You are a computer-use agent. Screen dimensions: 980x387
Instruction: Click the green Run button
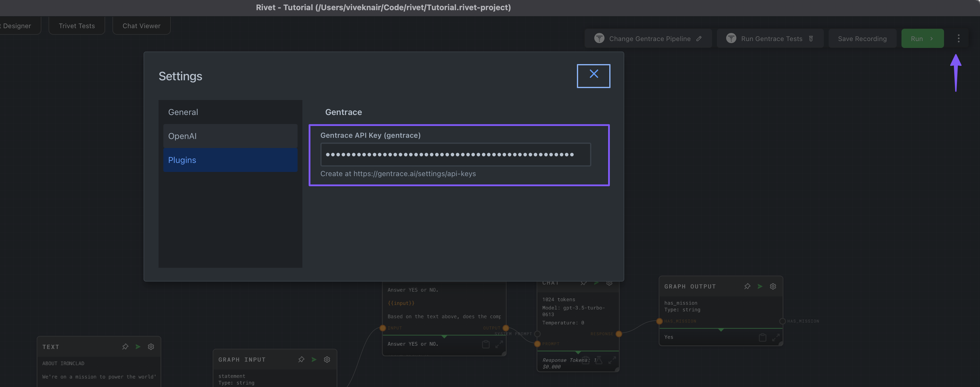[922, 38]
